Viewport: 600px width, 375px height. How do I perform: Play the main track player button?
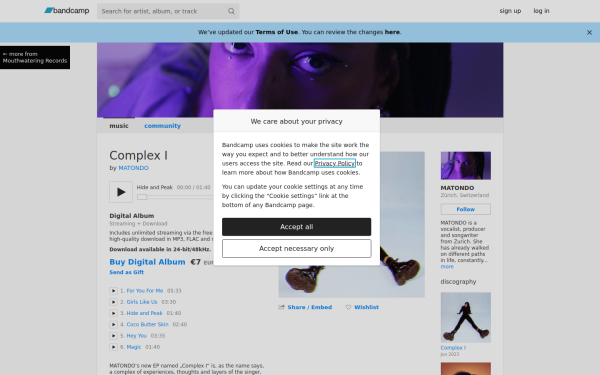pos(121,192)
